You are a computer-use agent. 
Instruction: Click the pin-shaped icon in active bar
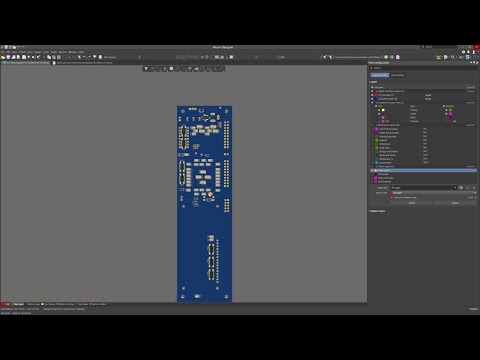pos(190,69)
